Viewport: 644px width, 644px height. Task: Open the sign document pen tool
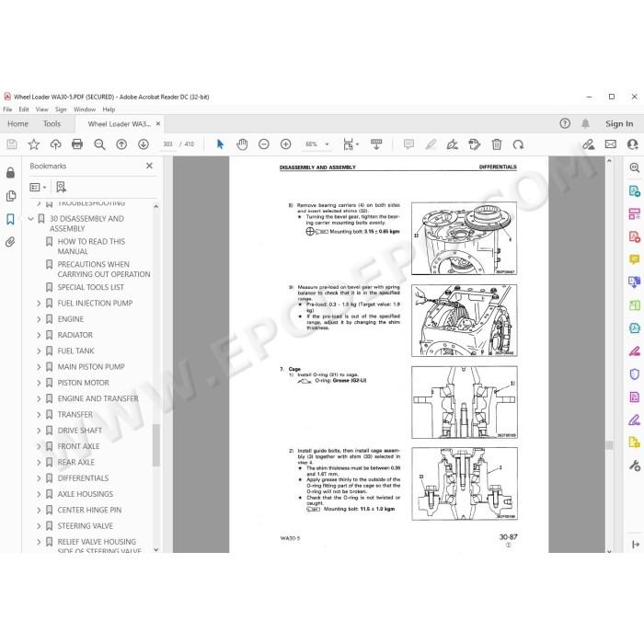pyautogui.click(x=453, y=144)
